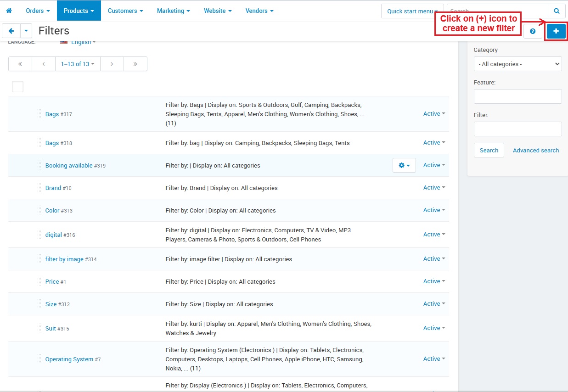Click the Search button in sidebar
The height and width of the screenshot is (392, 568).
tap(489, 150)
